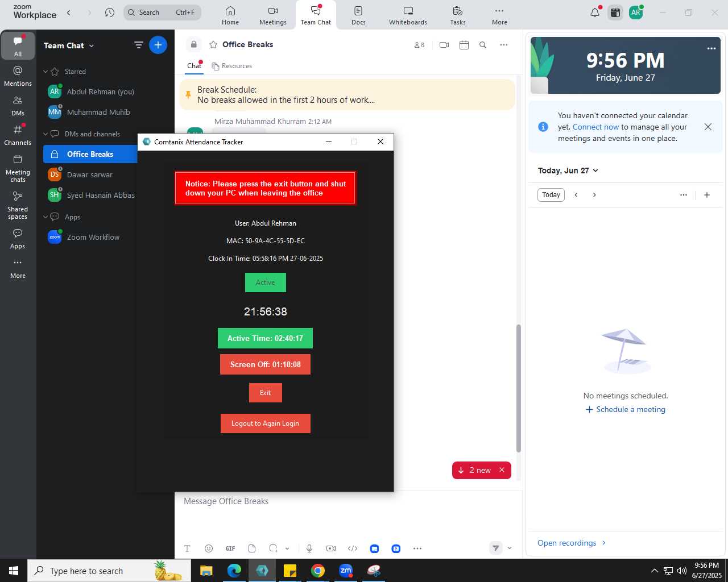The height and width of the screenshot is (582, 728).
Task: Click Connect now calendar link
Action: click(595, 127)
